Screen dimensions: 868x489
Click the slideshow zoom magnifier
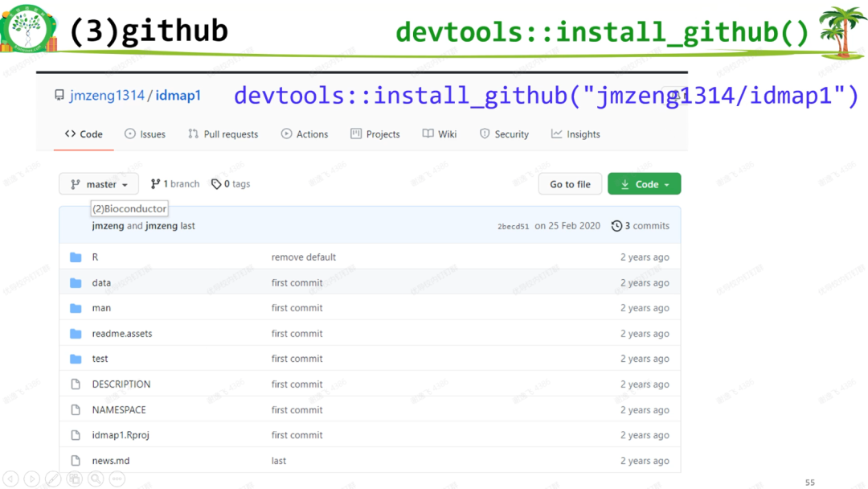[x=96, y=479]
